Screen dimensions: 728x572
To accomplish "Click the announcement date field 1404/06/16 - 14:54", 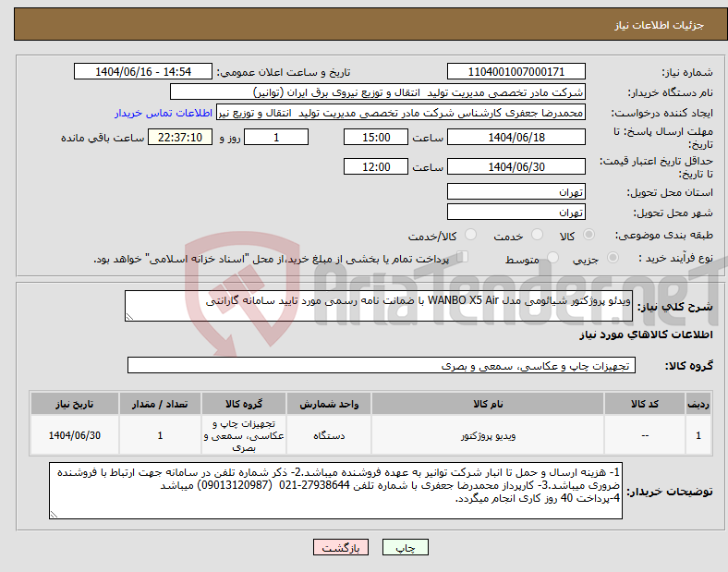I will [x=143, y=72].
